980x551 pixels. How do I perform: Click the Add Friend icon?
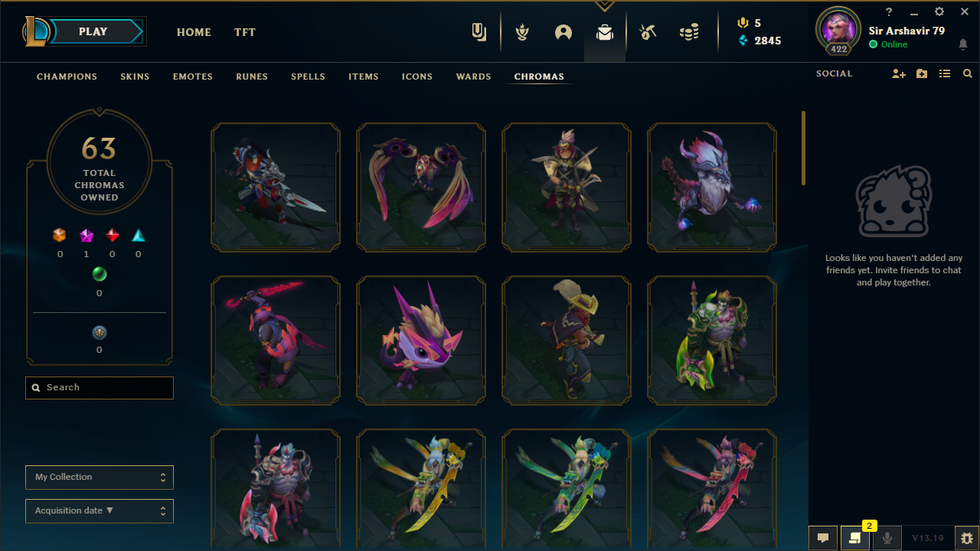coord(899,73)
